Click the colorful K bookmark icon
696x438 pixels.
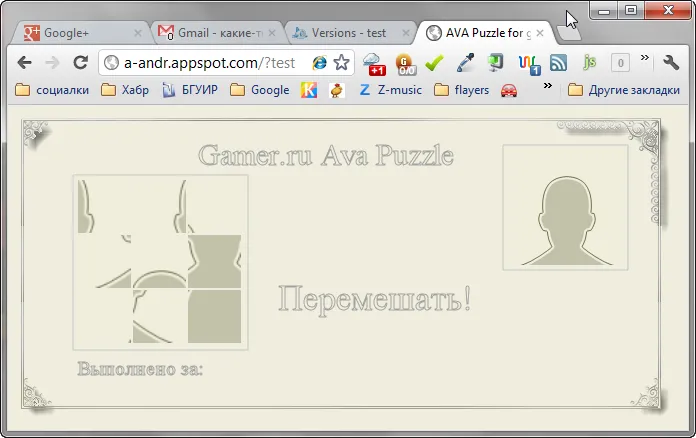[309, 90]
